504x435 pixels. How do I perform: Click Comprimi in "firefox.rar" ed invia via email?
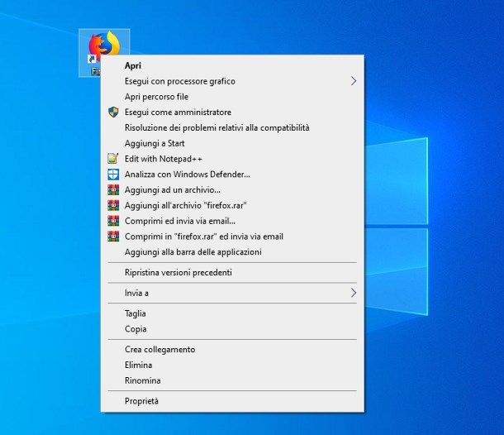[232, 237]
